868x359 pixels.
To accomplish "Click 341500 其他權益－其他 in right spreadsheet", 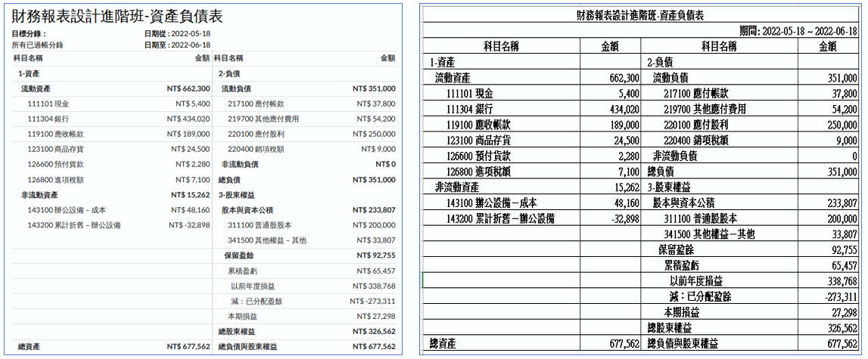I will 719,234.
